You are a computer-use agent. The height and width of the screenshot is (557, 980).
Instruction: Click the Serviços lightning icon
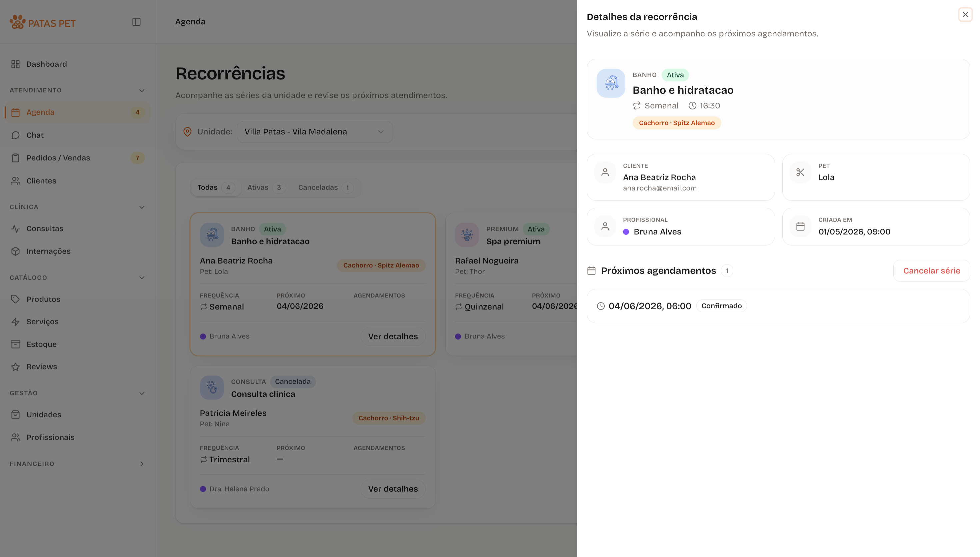[x=15, y=322]
